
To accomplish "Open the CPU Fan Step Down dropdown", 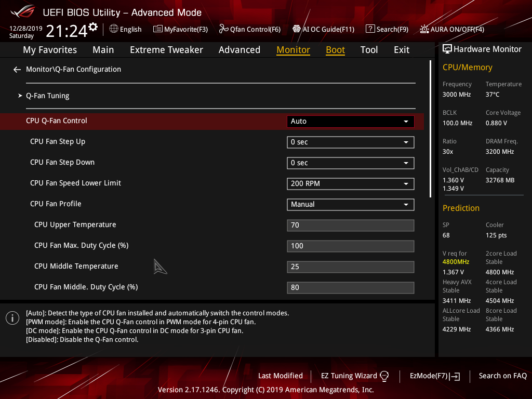I will point(350,163).
